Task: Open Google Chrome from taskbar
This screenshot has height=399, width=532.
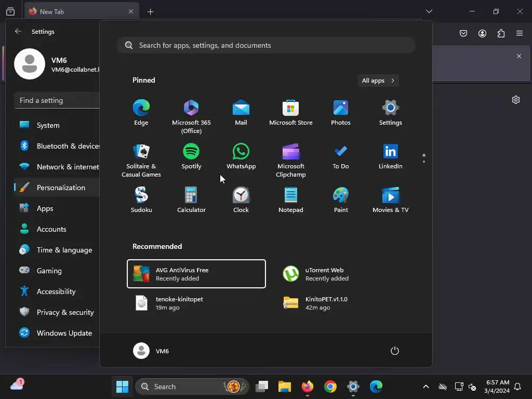Action: pyautogui.click(x=330, y=387)
